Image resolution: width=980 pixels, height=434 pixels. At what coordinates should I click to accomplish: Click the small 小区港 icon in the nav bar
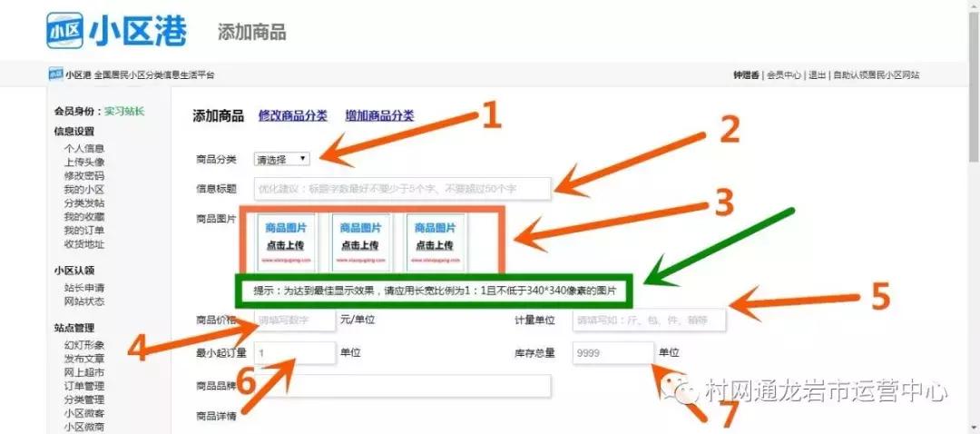coord(55,74)
